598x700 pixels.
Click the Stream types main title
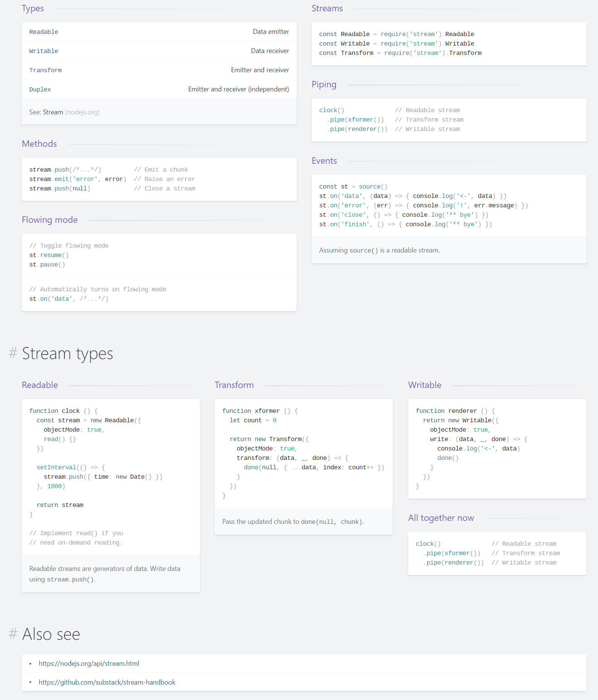(67, 353)
